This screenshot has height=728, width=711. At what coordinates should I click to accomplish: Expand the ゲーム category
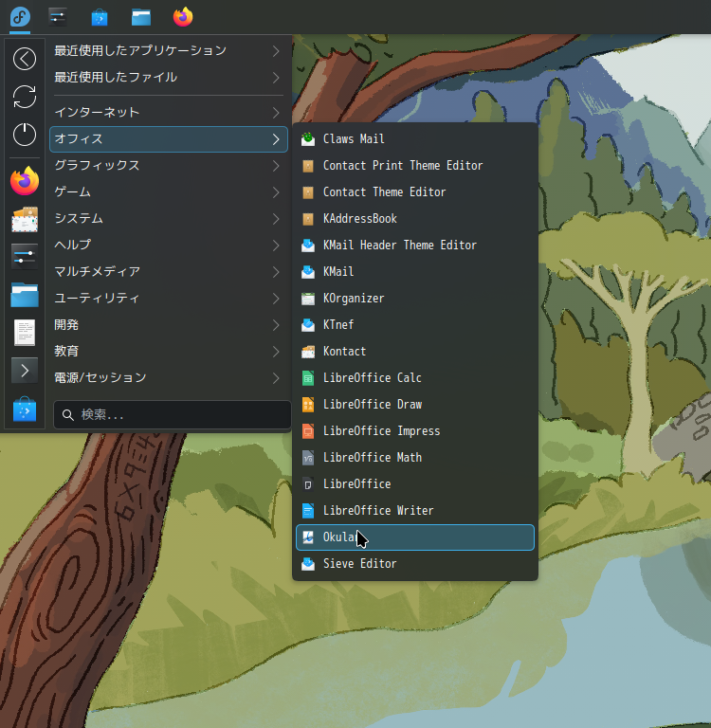(x=168, y=191)
